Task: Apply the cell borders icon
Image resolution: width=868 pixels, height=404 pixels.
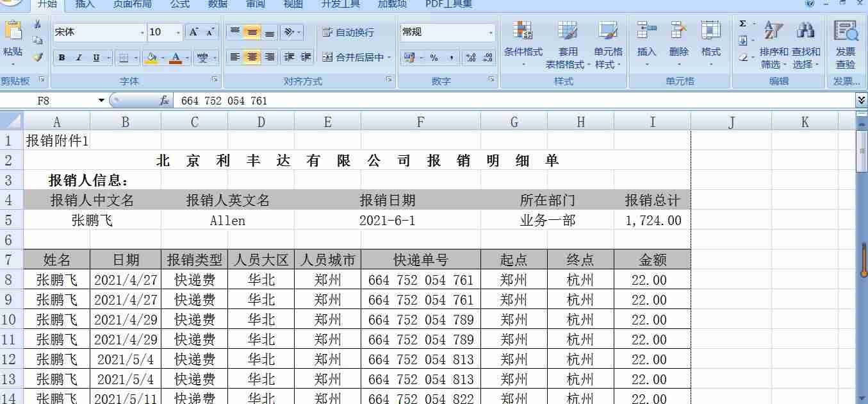Action: point(125,58)
